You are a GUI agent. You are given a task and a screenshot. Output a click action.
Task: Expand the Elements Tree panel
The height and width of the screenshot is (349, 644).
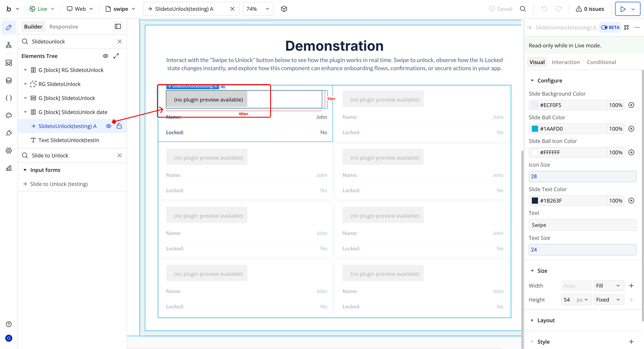point(116,56)
